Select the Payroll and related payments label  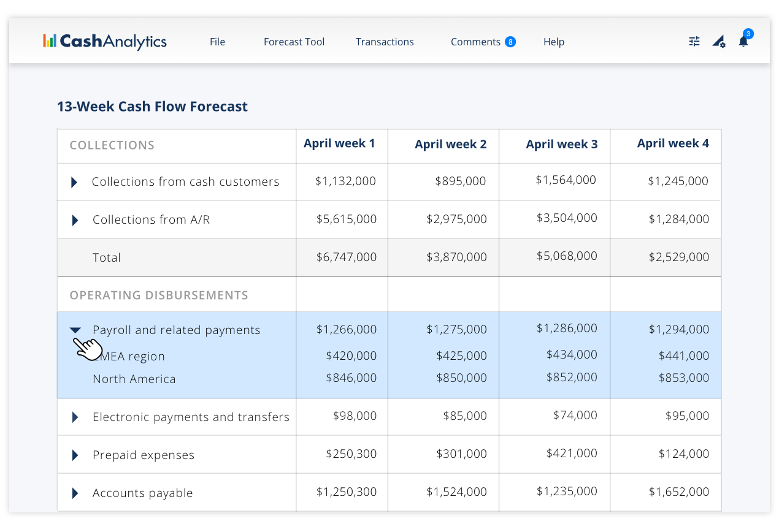177,330
